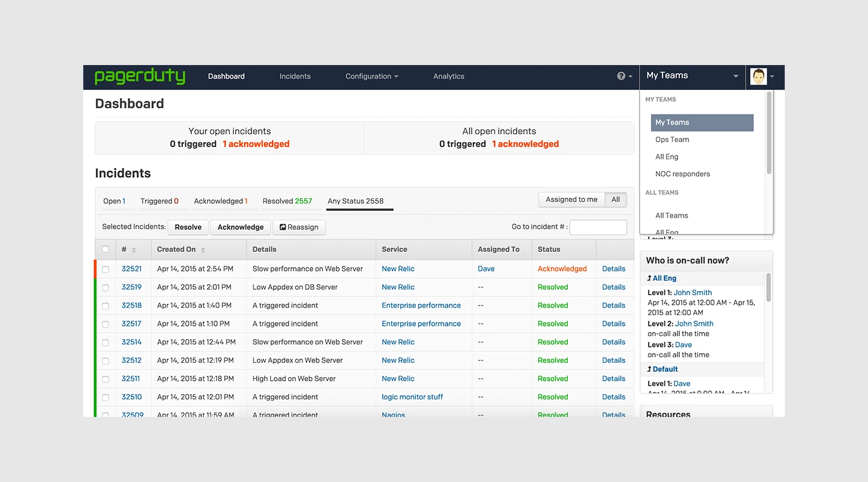Screen dimensions: 868x482
Task: Click the sort arrows beside Created On
Action: coord(203,249)
